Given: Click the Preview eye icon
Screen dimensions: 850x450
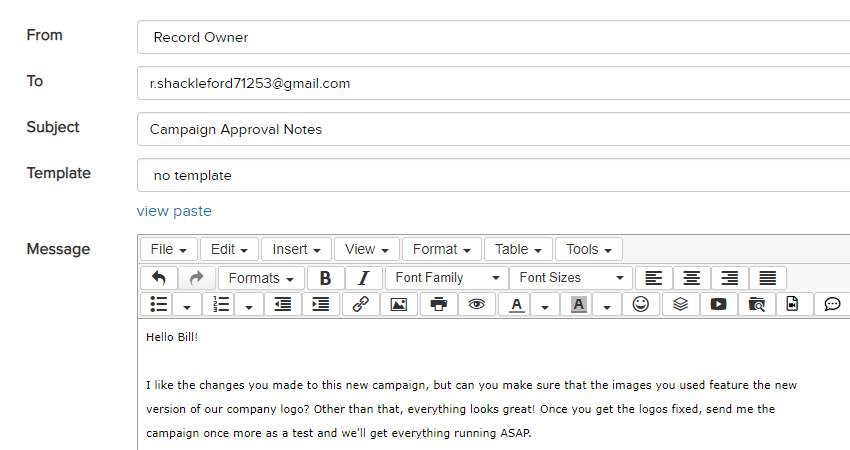Looking at the screenshot, I should pos(476,304).
